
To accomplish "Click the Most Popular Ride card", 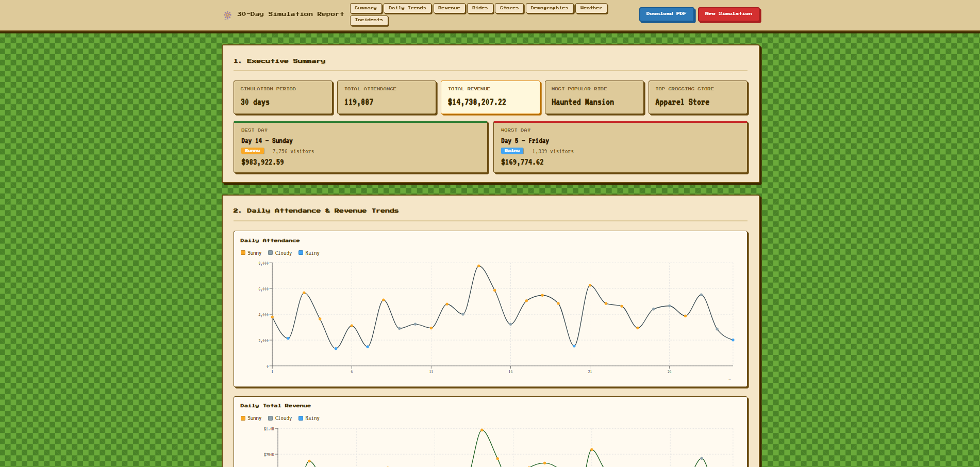I will [594, 97].
